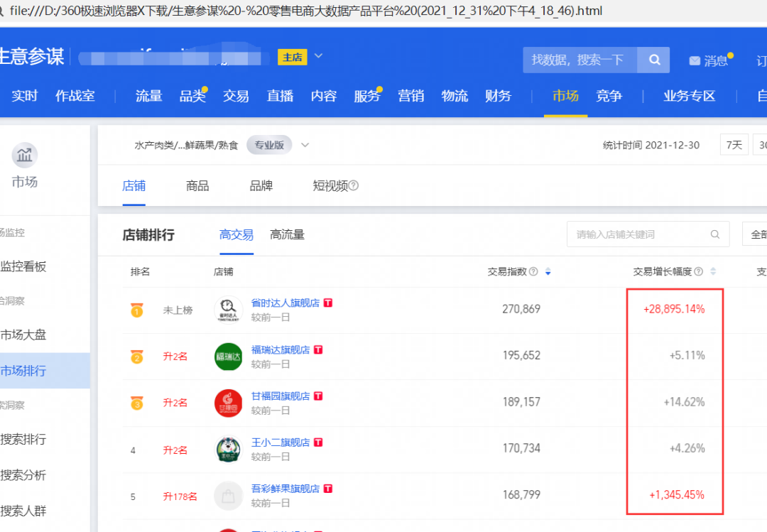Click the magnifier in store keyword search box
The image size is (767, 532).
pos(714,234)
